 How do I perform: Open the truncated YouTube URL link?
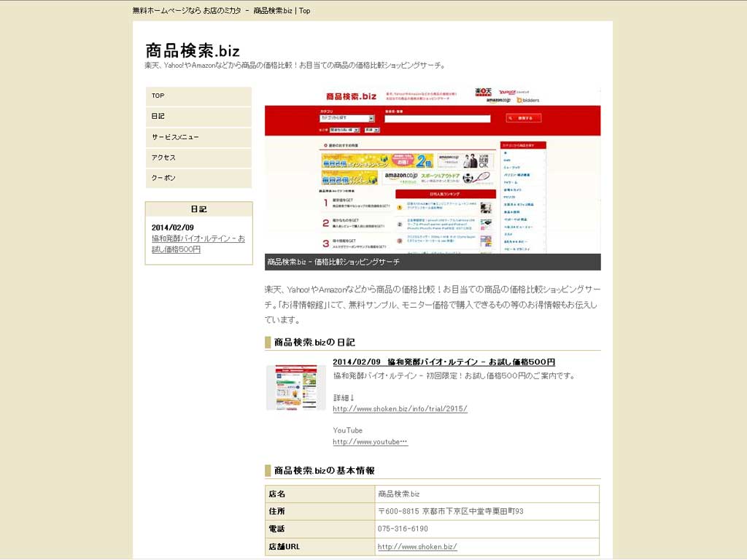(370, 442)
